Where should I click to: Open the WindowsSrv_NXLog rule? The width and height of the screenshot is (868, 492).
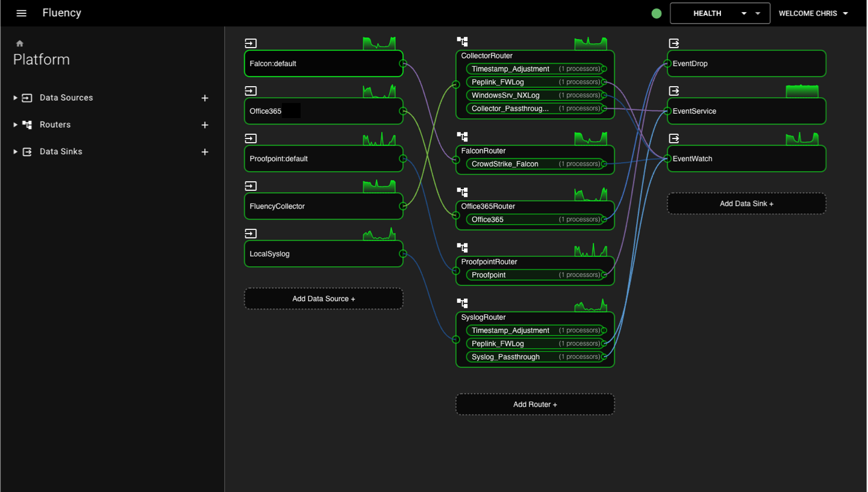coord(535,96)
